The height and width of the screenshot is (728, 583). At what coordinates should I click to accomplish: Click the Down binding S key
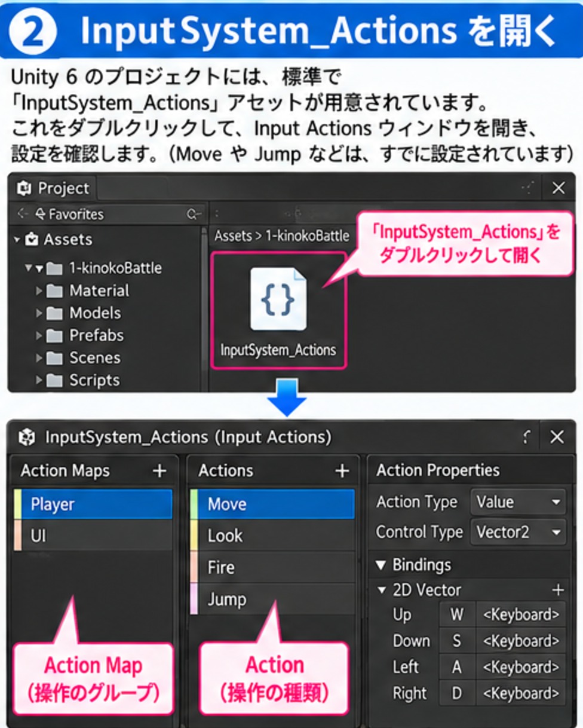[x=457, y=641]
